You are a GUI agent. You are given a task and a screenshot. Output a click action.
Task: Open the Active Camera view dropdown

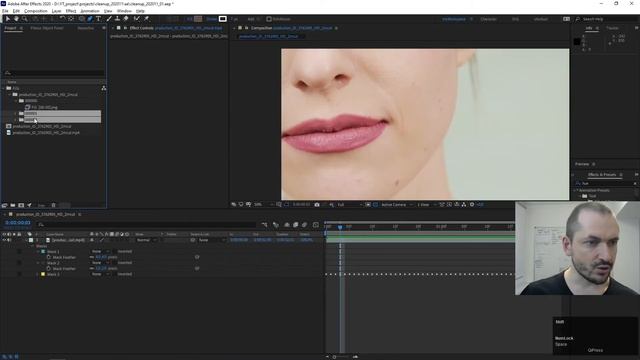(397, 204)
